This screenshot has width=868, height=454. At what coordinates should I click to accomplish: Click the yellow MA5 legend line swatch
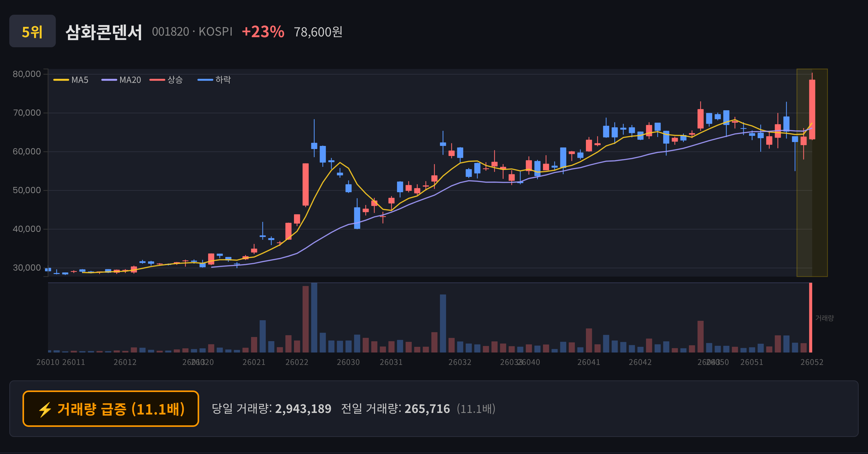(61, 80)
